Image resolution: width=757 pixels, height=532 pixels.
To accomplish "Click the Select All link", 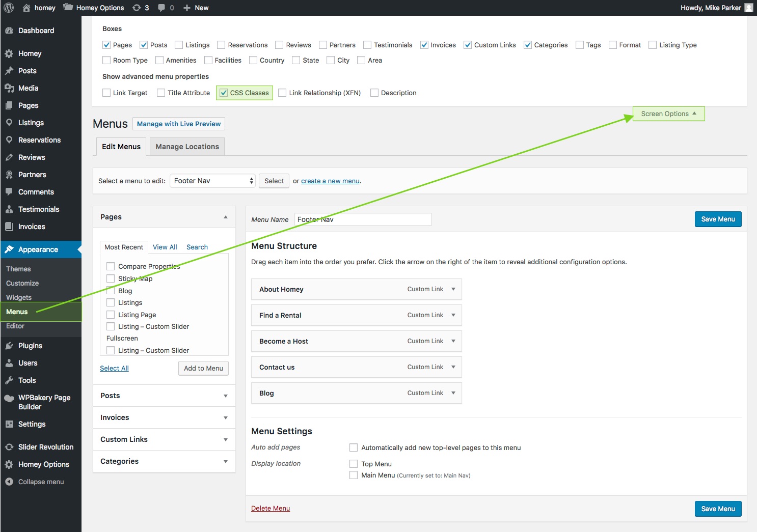I will click(114, 368).
